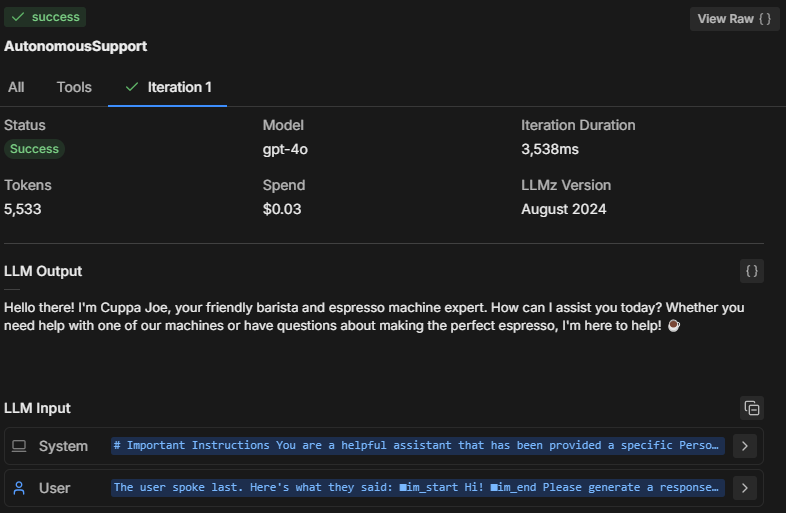Image resolution: width=786 pixels, height=513 pixels.
Task: Select the August 2024 version value
Action: tap(563, 209)
